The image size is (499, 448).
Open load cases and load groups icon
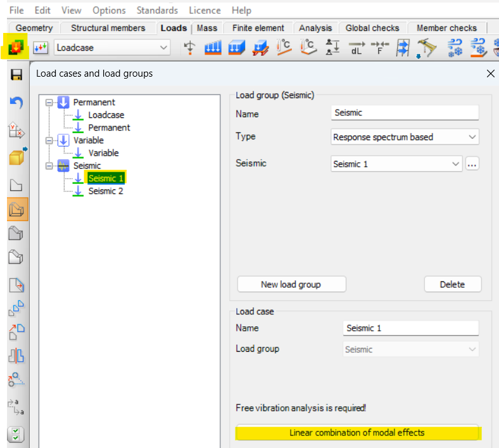click(16, 48)
